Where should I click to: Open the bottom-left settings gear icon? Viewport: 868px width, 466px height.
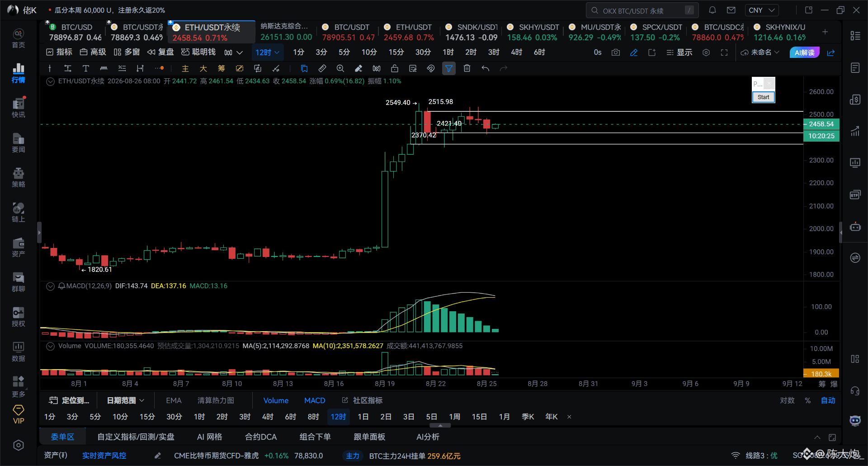[x=18, y=445]
